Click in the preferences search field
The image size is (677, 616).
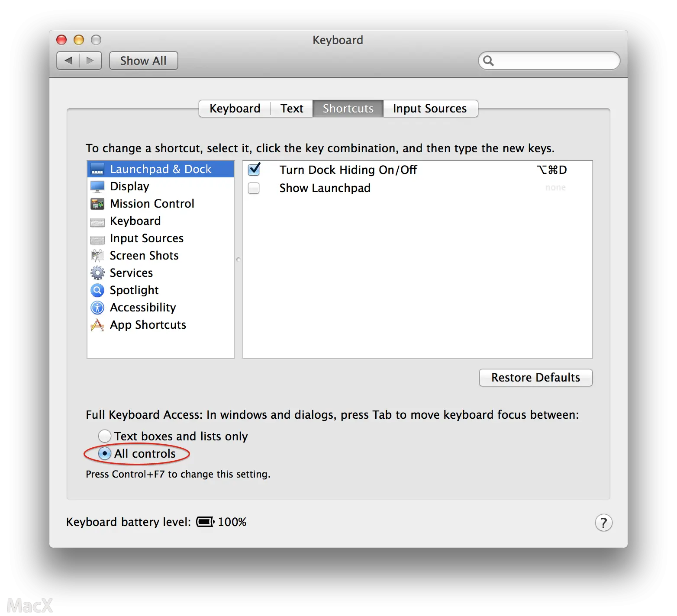pos(549,61)
